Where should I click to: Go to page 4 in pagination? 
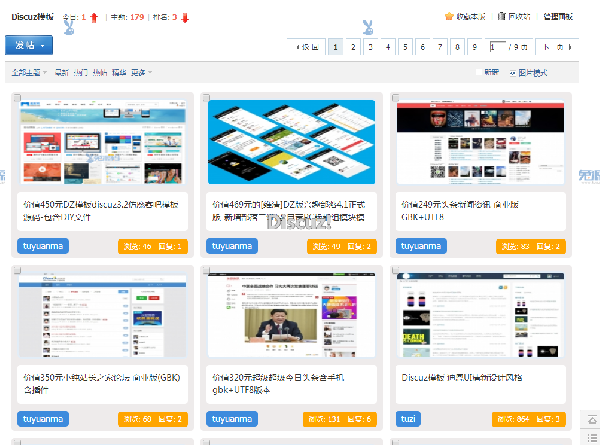(388, 47)
